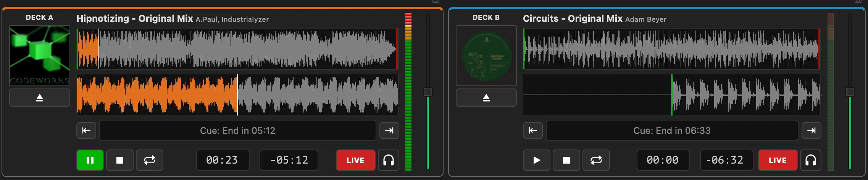Click artist text 'Adam Beyer'

click(x=646, y=19)
